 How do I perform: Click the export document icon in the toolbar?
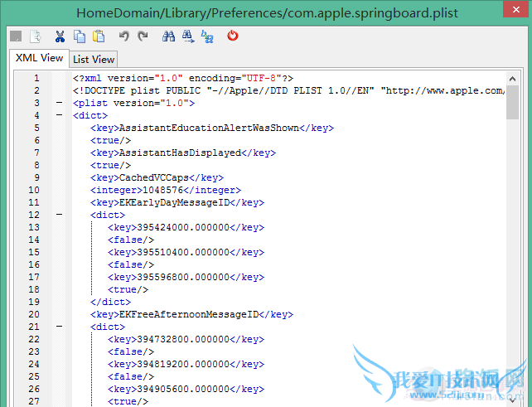(36, 36)
